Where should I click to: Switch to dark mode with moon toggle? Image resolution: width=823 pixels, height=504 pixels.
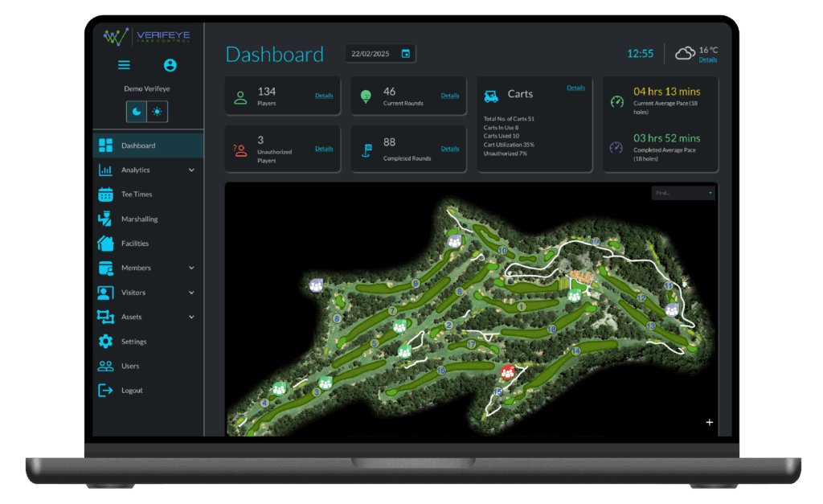point(136,112)
